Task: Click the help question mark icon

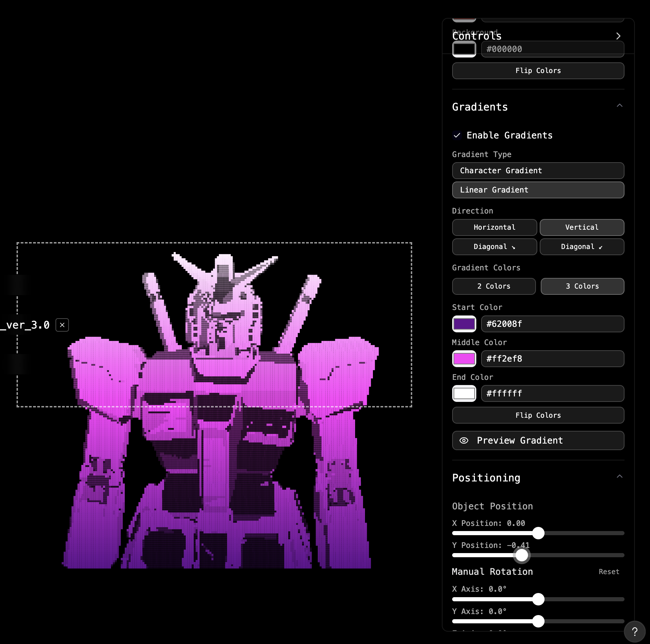Action: [x=635, y=632]
